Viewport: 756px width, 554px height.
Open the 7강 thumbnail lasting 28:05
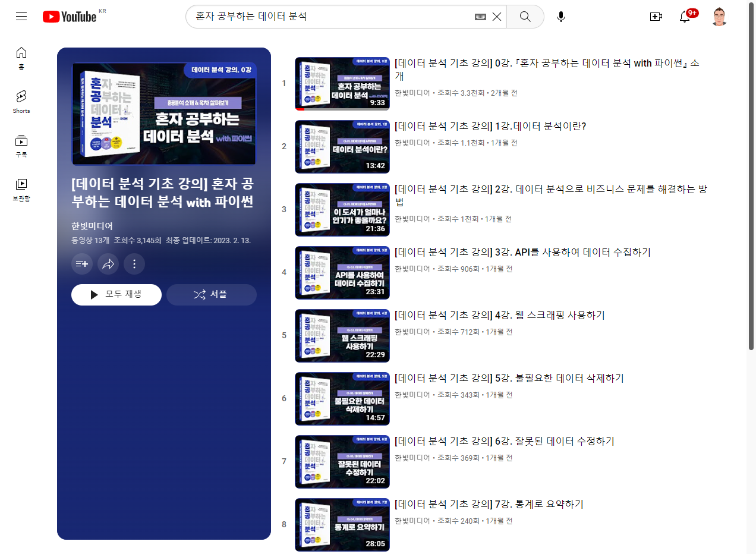[342, 525]
